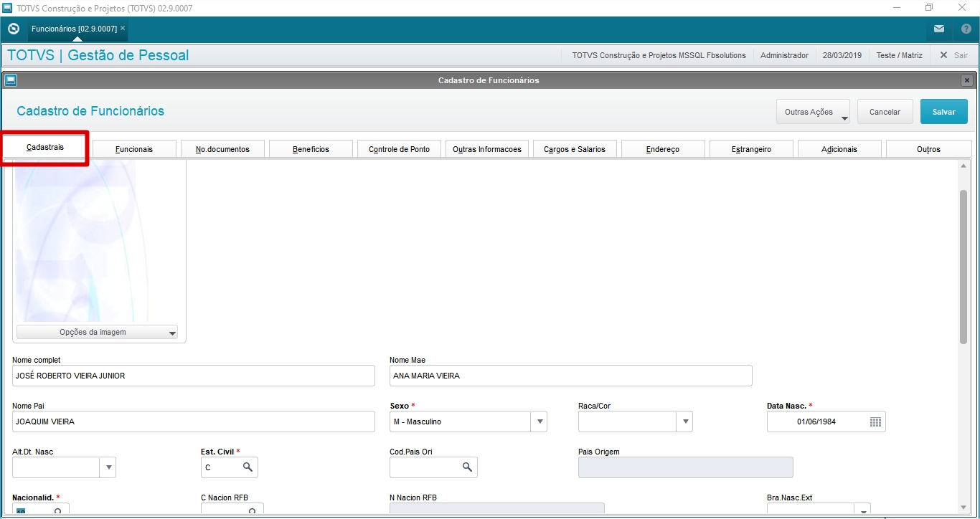980x519 pixels.
Task: Click the TOTVS round logo icon
Action: coord(13,29)
